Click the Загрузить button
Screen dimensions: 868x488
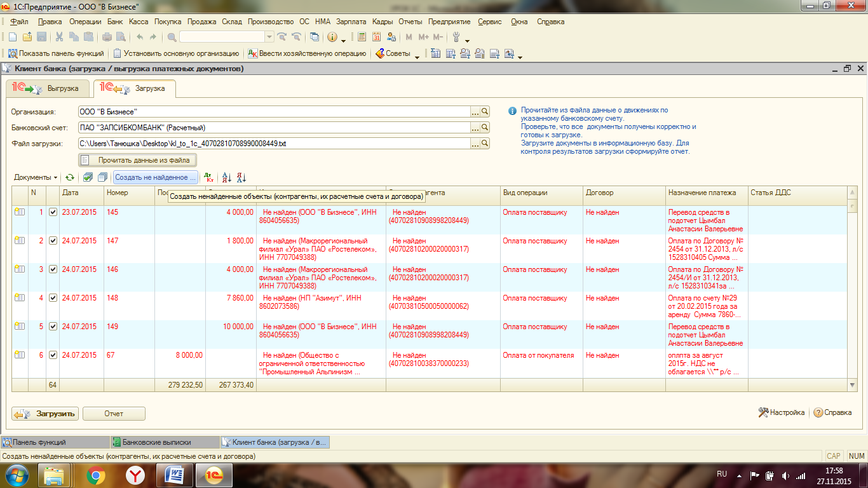click(45, 414)
